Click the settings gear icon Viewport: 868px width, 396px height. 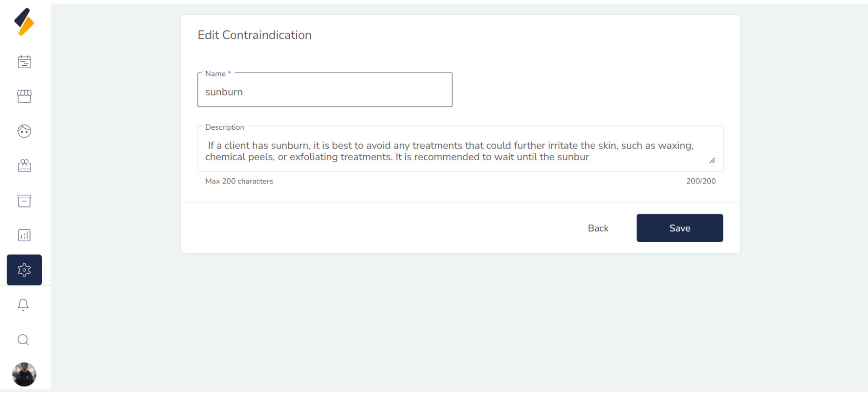(24, 270)
